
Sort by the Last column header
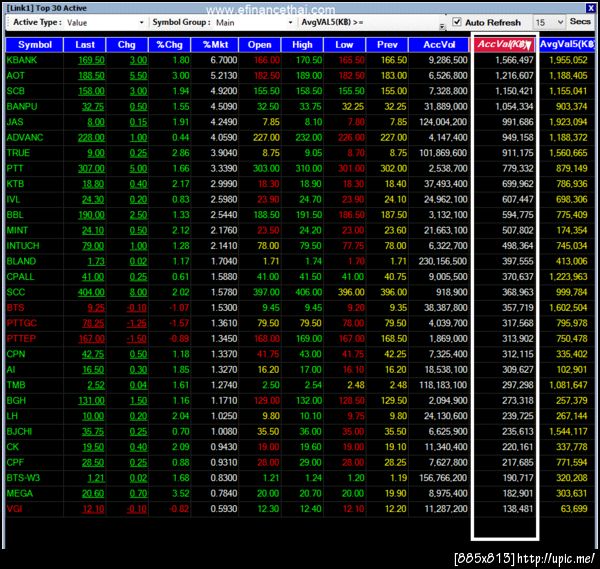click(85, 45)
